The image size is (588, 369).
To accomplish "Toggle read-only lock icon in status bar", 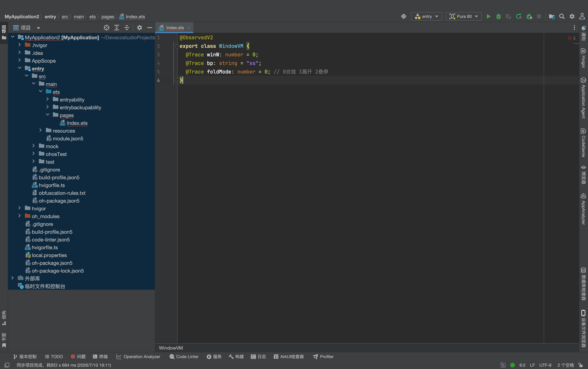I will tap(581, 365).
